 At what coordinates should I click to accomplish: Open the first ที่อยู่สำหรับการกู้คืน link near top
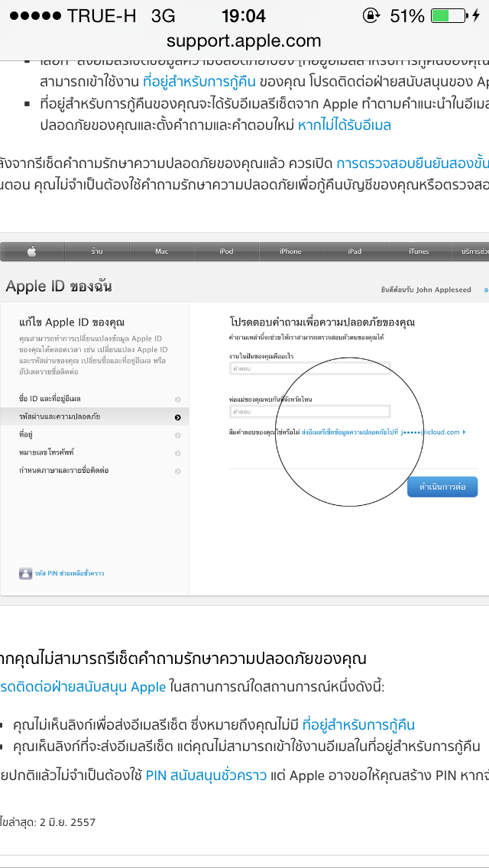(x=199, y=82)
